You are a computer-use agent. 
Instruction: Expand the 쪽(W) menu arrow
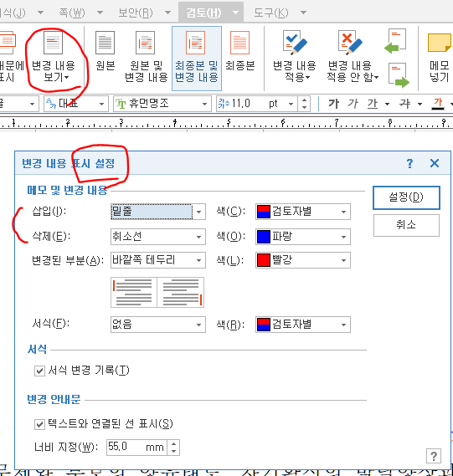click(100, 13)
